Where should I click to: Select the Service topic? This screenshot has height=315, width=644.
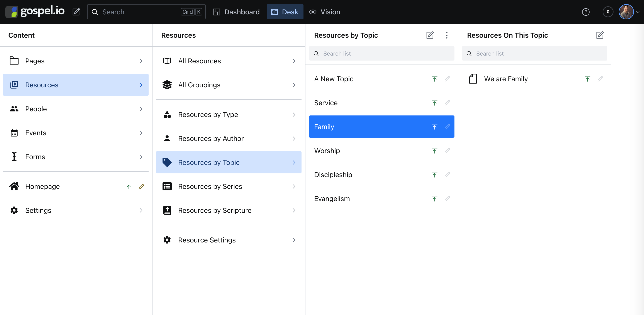(381, 103)
